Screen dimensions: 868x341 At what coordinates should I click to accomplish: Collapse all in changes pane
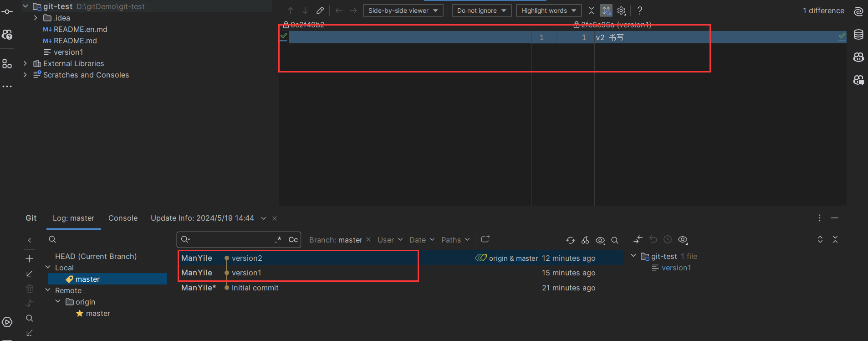835,239
